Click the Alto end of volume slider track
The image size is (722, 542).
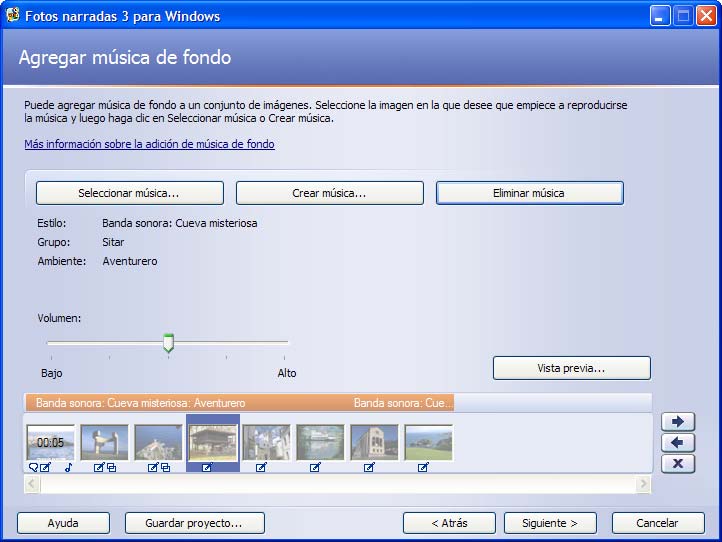coord(285,343)
